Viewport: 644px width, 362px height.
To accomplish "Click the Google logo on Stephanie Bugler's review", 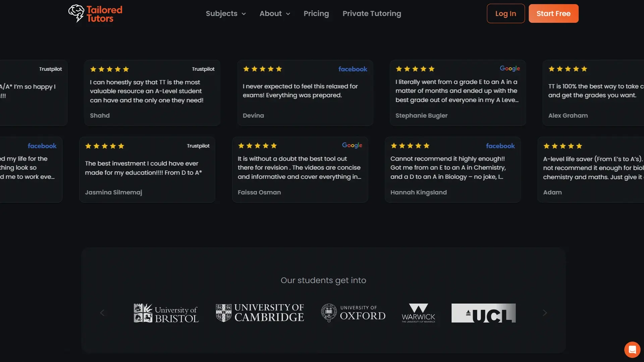I will 509,68.
